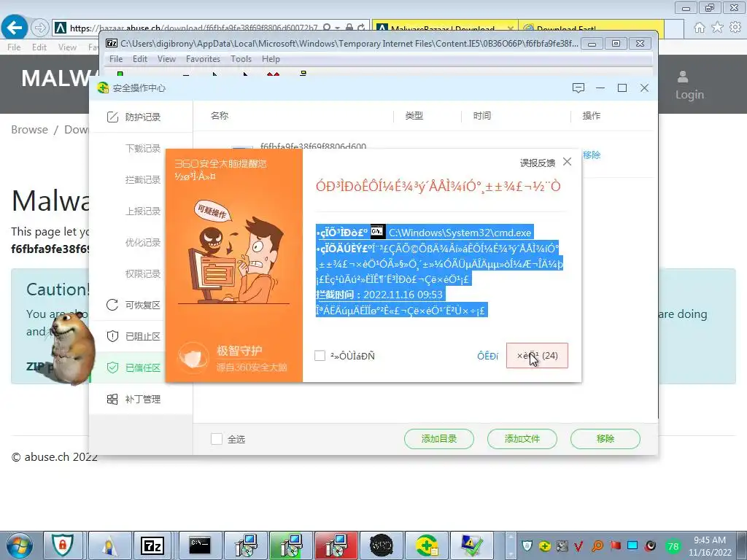This screenshot has width=747, height=560.
Task: Open the 360 security center taskbar icon
Action: (427, 545)
